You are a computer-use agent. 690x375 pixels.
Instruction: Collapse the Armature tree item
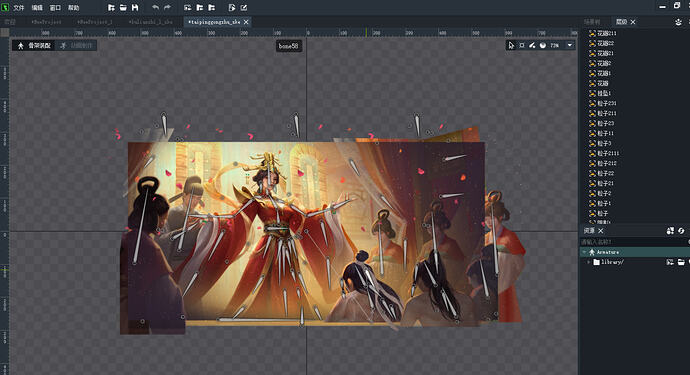pyautogui.click(x=584, y=252)
